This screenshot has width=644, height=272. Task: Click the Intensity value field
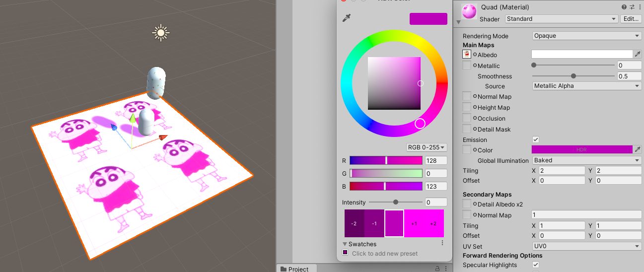pos(436,202)
